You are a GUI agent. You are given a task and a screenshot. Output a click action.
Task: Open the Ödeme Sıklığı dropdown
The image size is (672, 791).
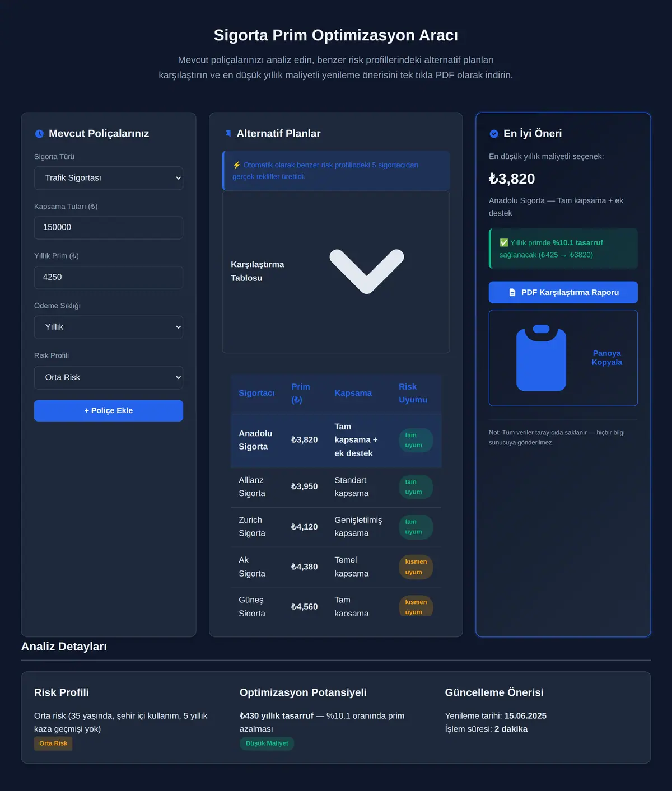[109, 327]
